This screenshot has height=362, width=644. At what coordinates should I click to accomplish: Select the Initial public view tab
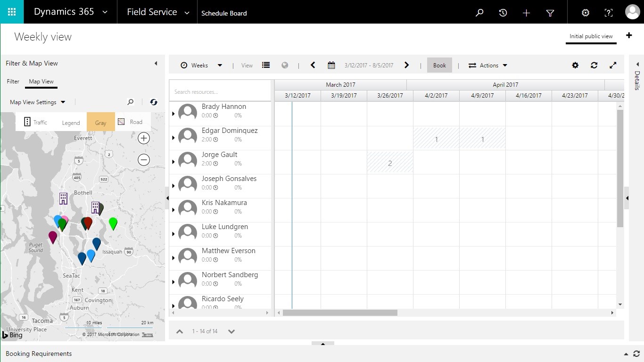591,36
